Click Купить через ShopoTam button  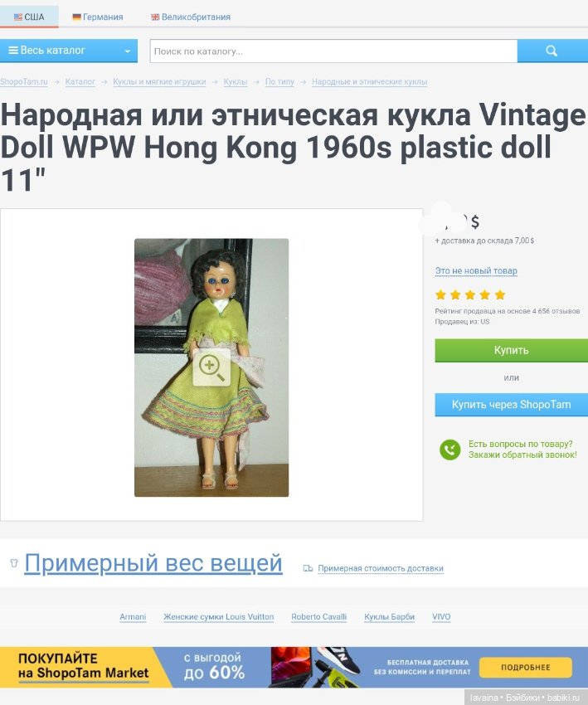pos(511,405)
